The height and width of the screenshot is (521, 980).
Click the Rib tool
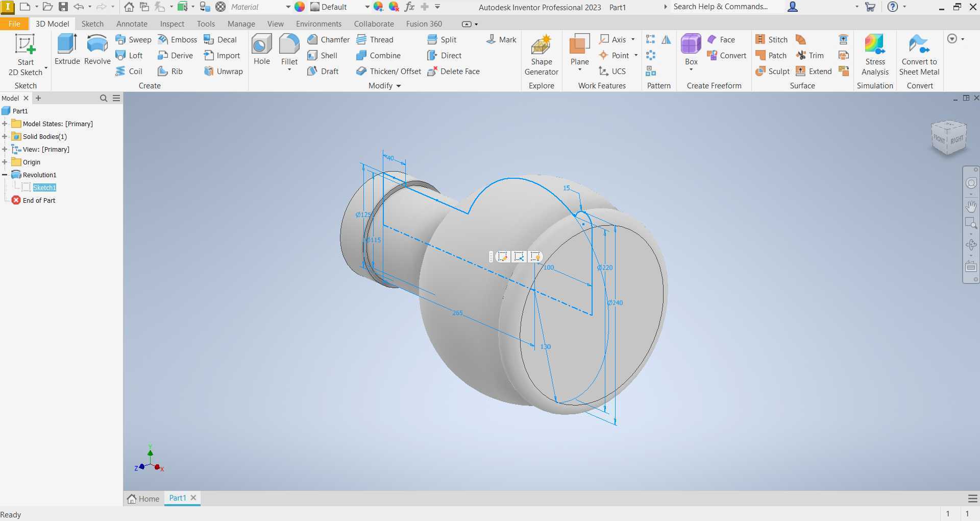170,71
